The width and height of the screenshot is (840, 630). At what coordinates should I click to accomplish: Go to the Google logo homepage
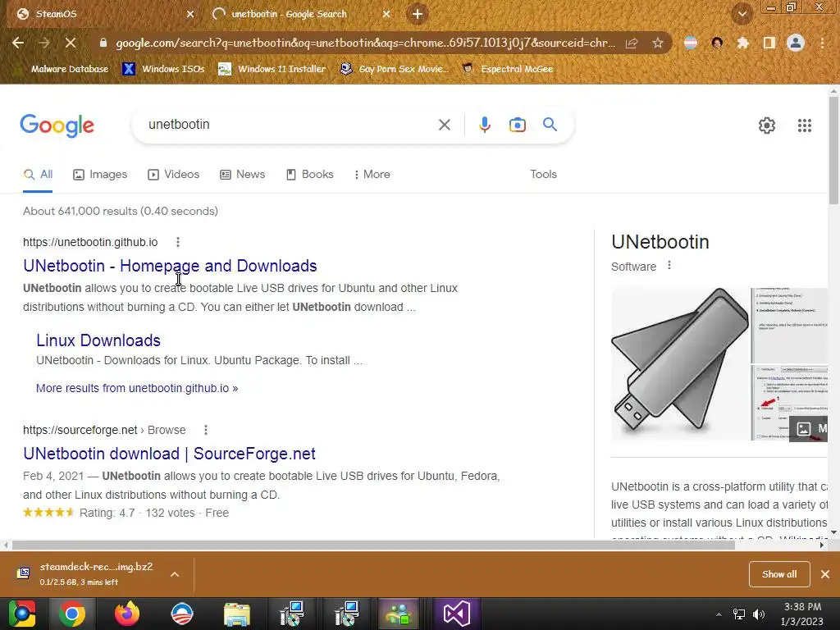57,126
